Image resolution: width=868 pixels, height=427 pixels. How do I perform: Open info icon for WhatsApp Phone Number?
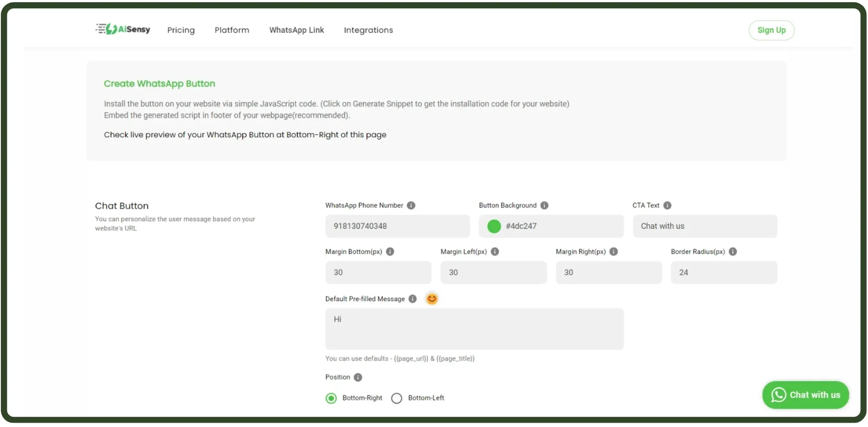coord(411,205)
